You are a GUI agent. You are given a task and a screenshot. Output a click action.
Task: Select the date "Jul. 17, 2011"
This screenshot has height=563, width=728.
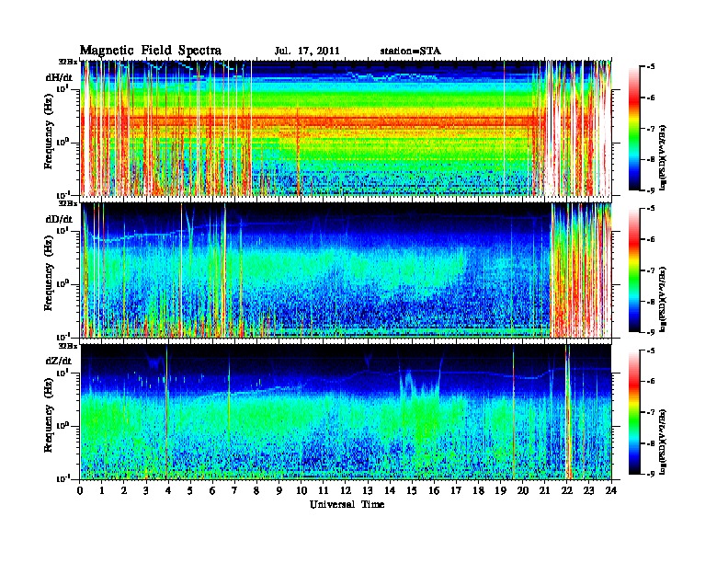307,52
